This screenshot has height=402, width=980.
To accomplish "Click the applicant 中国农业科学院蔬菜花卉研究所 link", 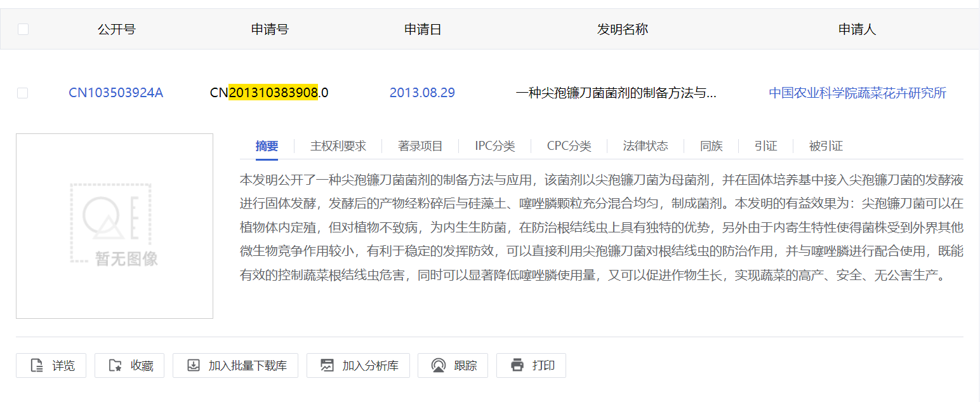I will coord(857,93).
